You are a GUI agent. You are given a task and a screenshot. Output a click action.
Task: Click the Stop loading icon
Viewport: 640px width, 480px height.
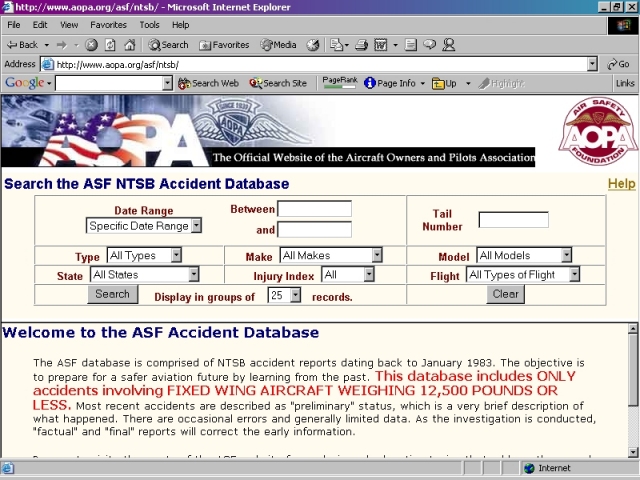tap(91, 45)
